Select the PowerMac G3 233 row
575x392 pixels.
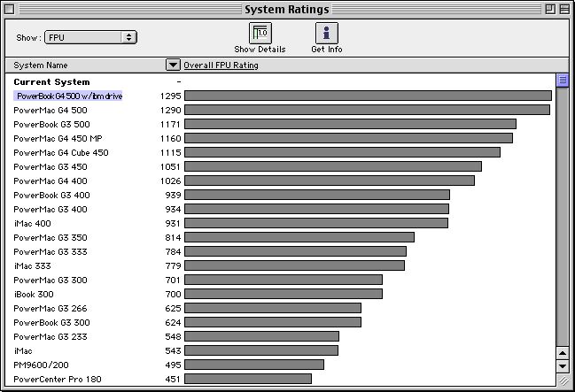coord(281,336)
